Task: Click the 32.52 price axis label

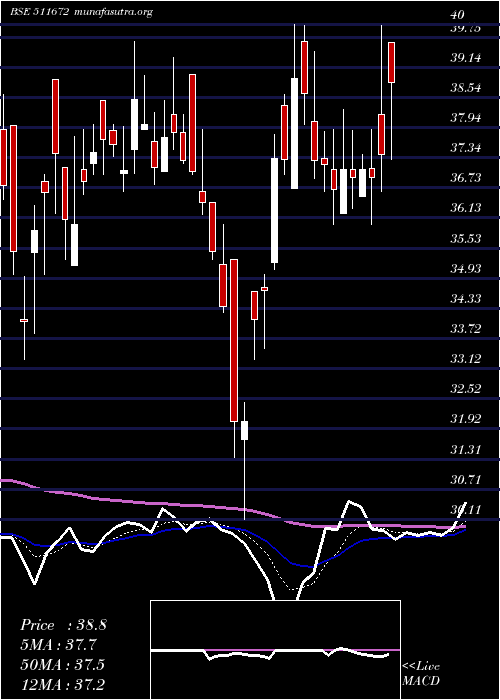Action: pos(465,388)
